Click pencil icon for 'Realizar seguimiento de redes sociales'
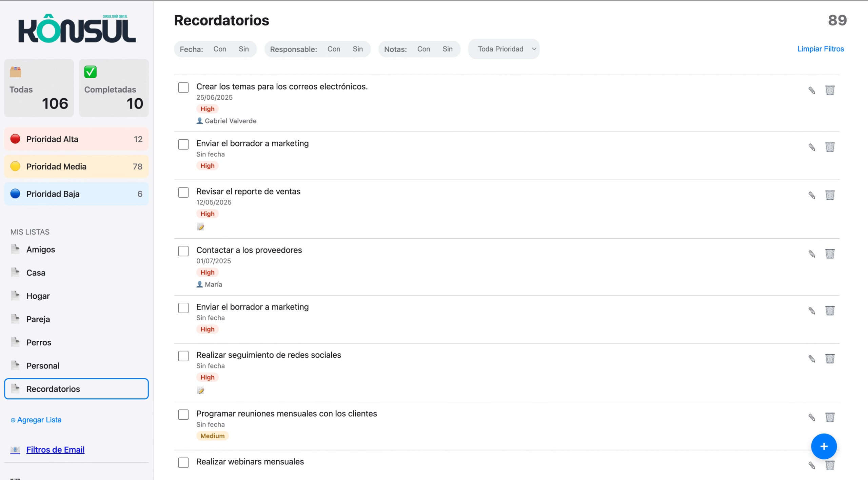 coord(812,359)
